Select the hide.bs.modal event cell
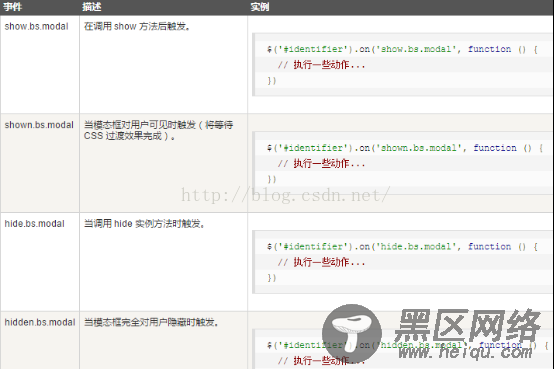This screenshot has height=369, width=554. (34, 224)
